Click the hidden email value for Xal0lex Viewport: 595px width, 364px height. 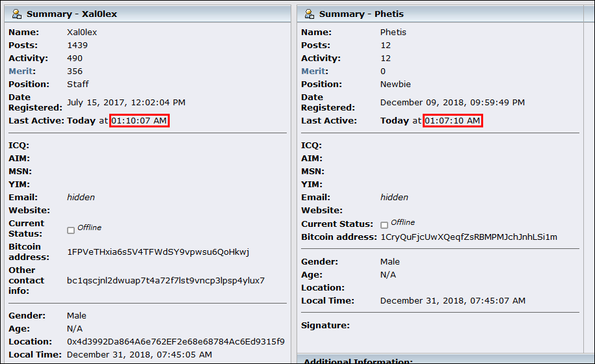pos(81,197)
